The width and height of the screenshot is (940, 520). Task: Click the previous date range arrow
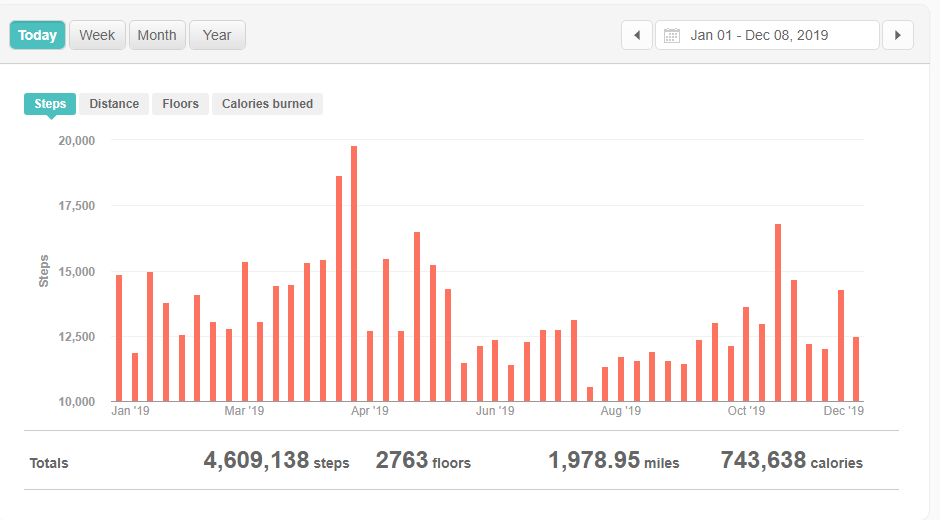637,35
